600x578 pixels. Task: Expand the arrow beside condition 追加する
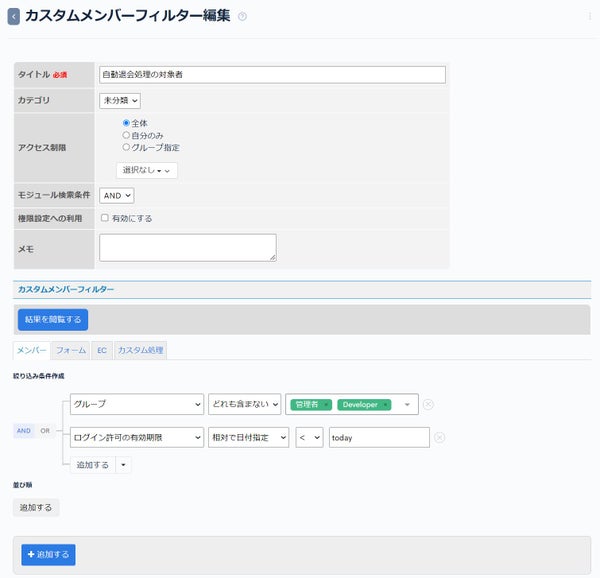coord(123,465)
